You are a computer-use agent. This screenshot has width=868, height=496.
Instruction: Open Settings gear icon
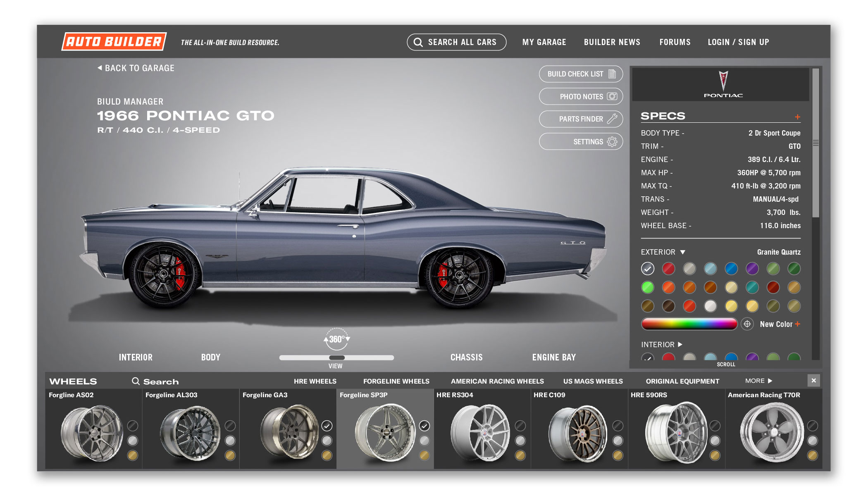coord(612,142)
